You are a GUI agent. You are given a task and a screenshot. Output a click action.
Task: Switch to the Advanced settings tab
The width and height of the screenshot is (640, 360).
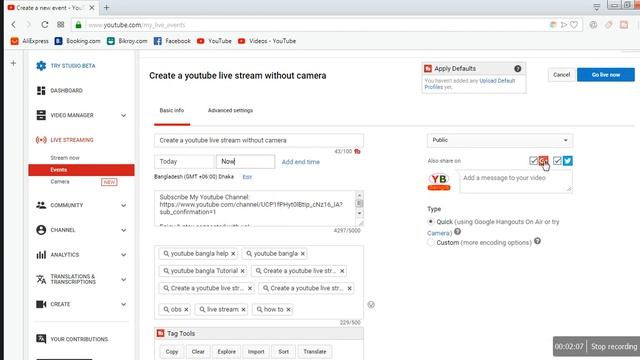pos(230,111)
